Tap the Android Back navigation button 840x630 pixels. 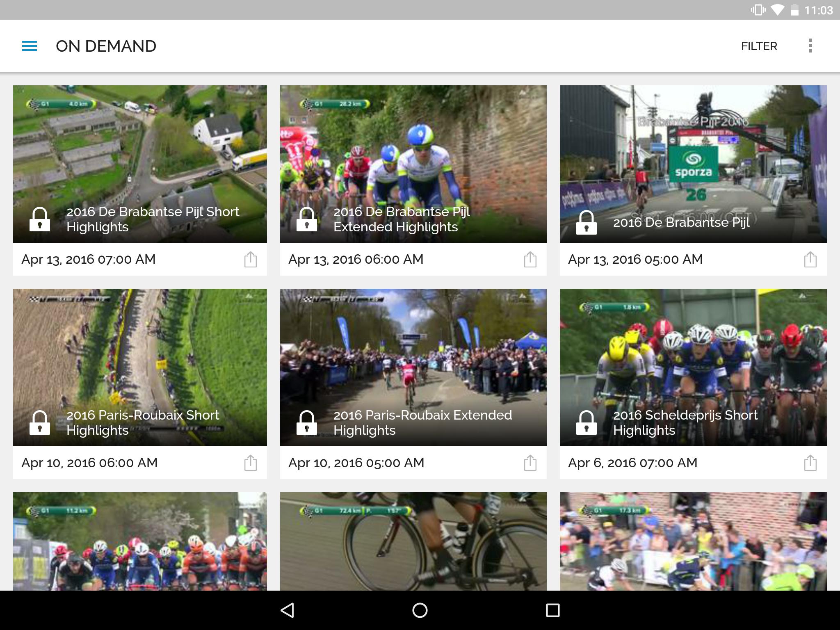click(287, 610)
